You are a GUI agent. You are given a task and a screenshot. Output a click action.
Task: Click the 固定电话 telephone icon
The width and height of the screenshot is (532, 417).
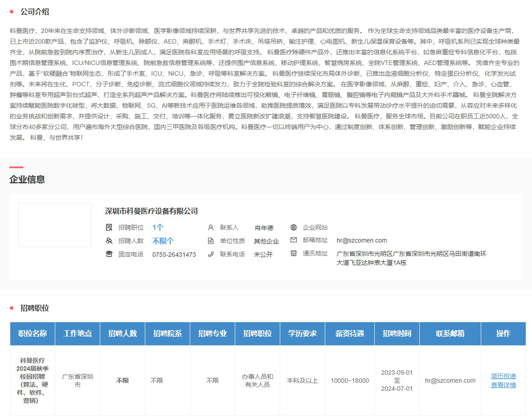click(109, 254)
